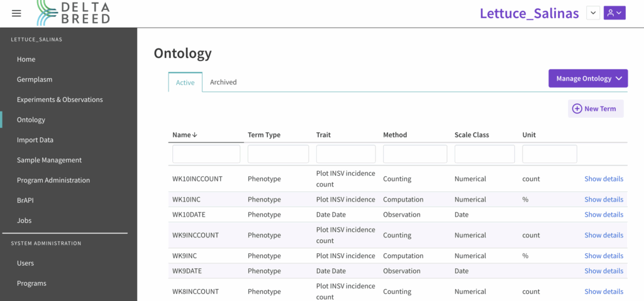
Task: Switch to the Archived tab
Action: [223, 82]
